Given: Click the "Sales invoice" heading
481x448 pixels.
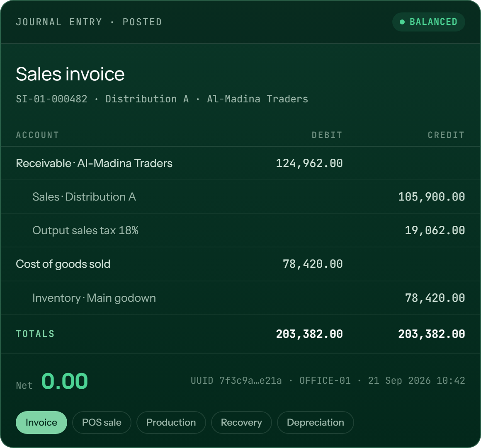Looking at the screenshot, I should tap(70, 74).
